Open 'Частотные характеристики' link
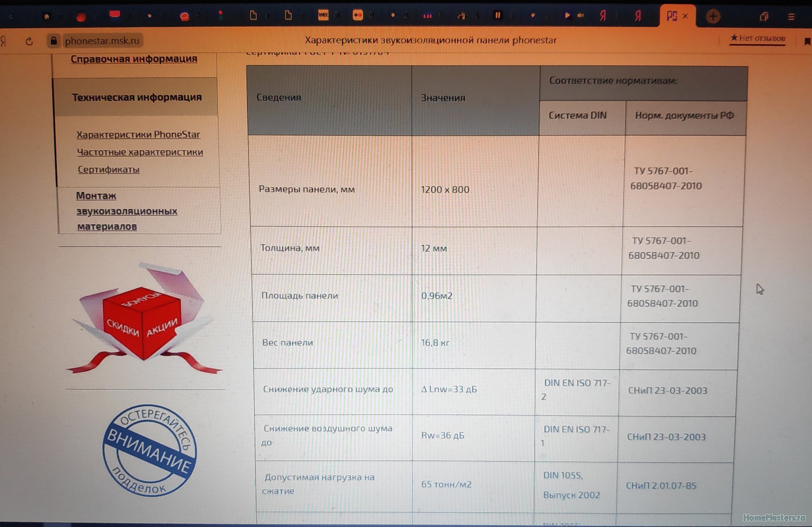 [x=140, y=152]
